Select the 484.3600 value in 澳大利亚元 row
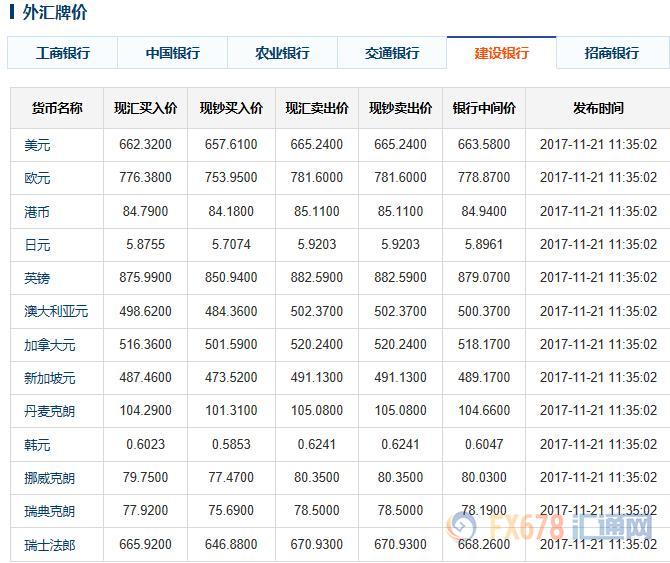Viewport: 670px width, 563px height. tap(231, 311)
